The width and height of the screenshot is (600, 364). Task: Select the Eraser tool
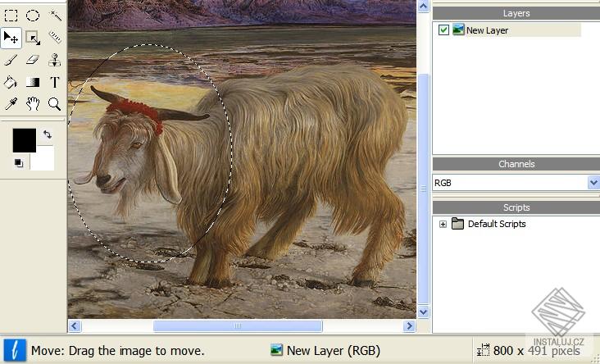pos(33,60)
